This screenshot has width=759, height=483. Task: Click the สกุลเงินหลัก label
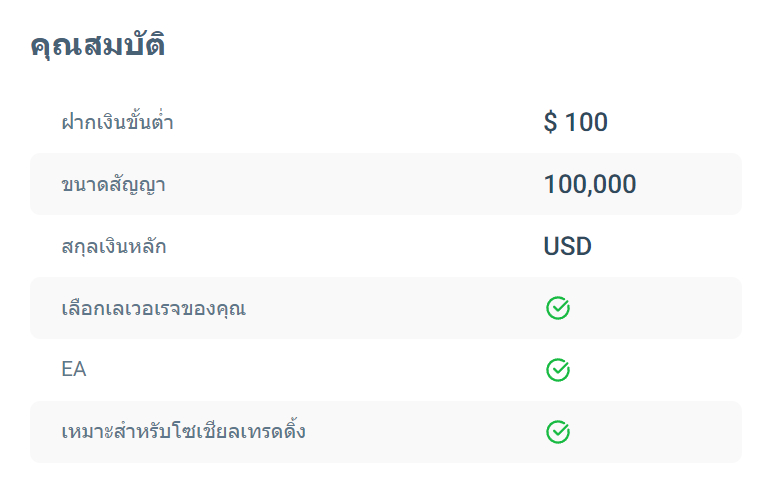pos(114,246)
